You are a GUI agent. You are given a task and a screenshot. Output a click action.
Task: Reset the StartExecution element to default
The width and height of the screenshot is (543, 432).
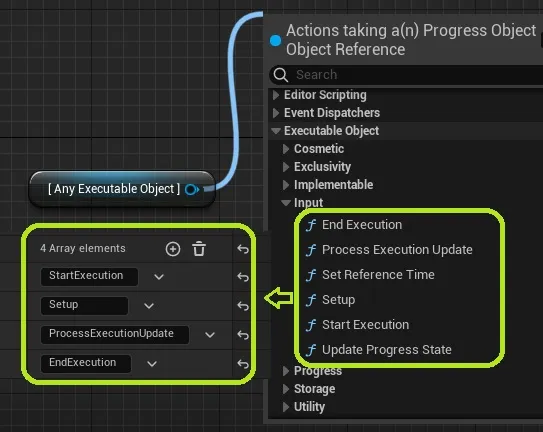pos(243,277)
